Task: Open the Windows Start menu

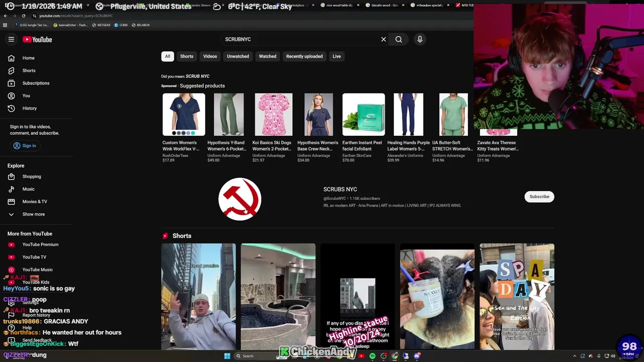Action: click(227, 356)
